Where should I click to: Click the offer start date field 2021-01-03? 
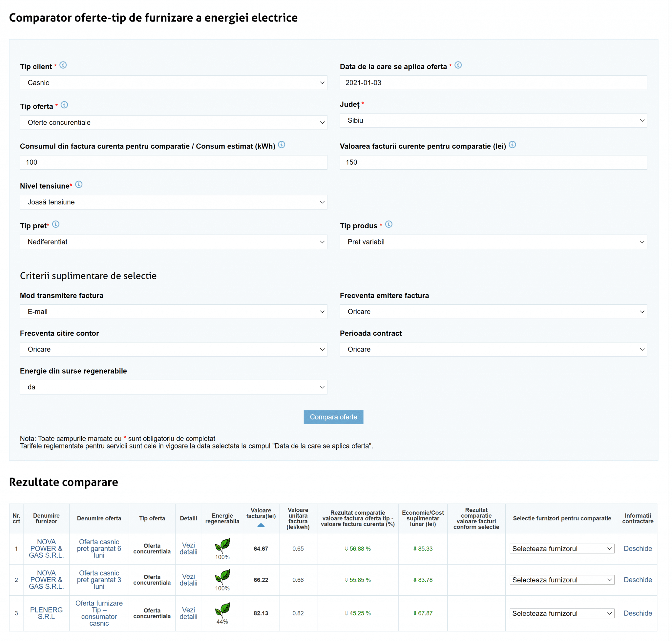493,83
